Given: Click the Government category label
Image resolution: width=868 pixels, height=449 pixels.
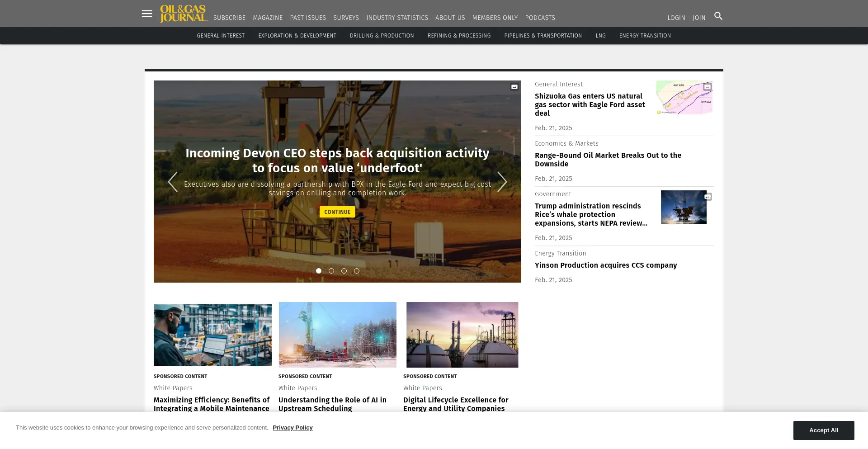Looking at the screenshot, I should coord(553,194).
